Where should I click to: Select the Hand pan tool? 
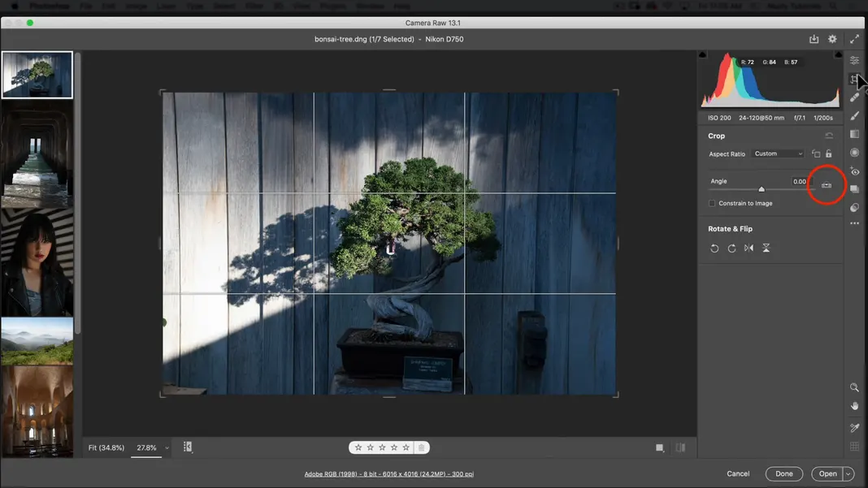tap(854, 405)
